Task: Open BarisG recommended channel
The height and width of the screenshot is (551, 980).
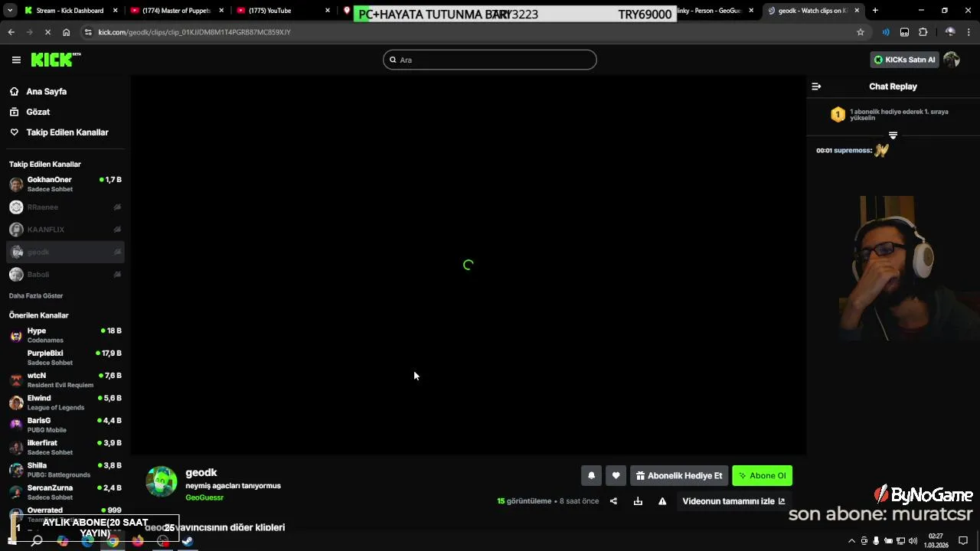Action: pos(65,425)
